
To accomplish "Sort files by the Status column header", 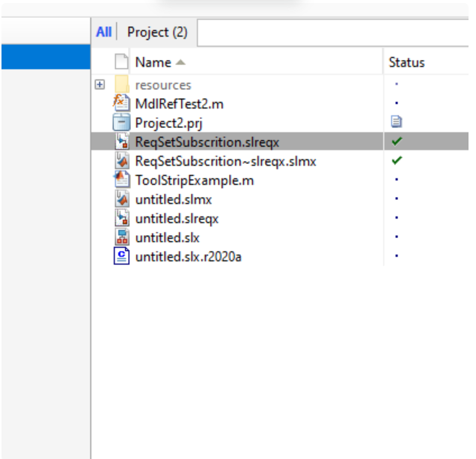I will point(406,63).
